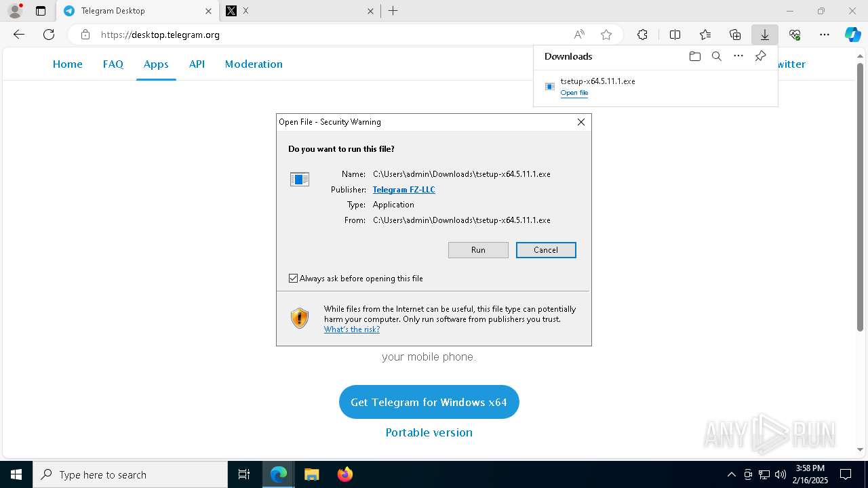Click the Edge profile avatar icon
868x488 pixels.
point(15,11)
